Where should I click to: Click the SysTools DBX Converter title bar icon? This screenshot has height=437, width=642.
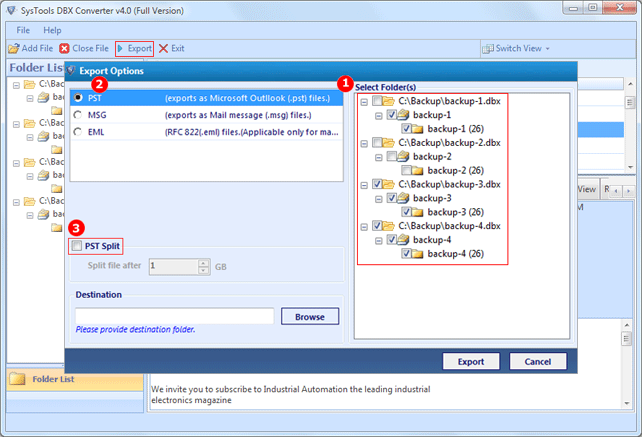pyautogui.click(x=11, y=10)
